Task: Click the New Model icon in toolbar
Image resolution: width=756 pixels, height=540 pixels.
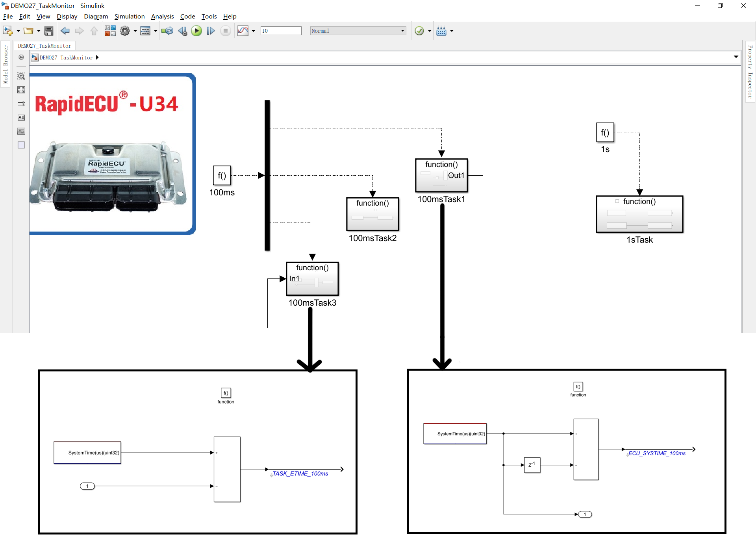Action: coord(7,31)
